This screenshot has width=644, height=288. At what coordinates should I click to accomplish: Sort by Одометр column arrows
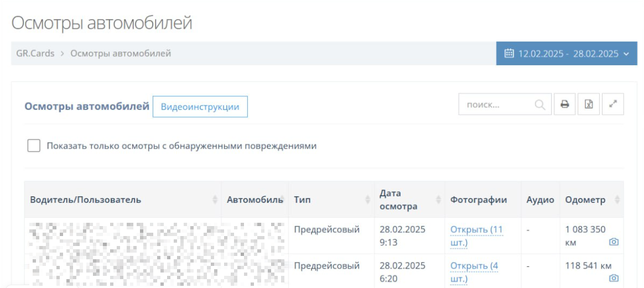point(617,200)
